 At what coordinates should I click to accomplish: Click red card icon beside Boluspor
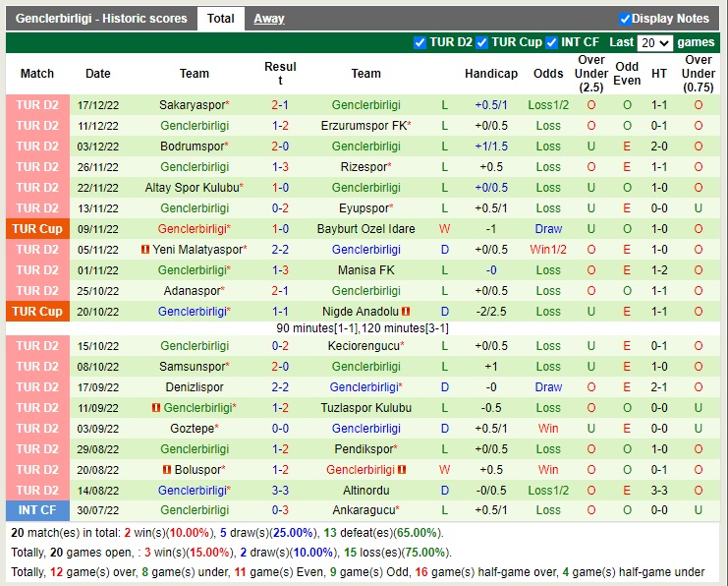[x=166, y=470]
